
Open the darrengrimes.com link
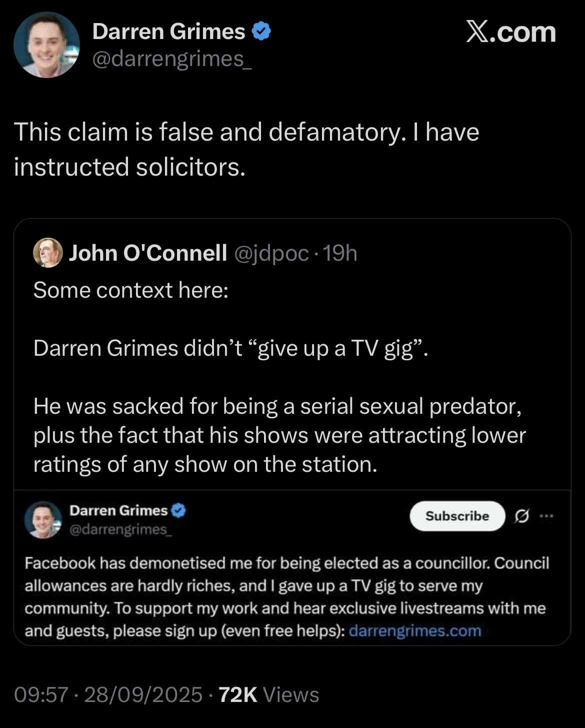click(x=414, y=630)
